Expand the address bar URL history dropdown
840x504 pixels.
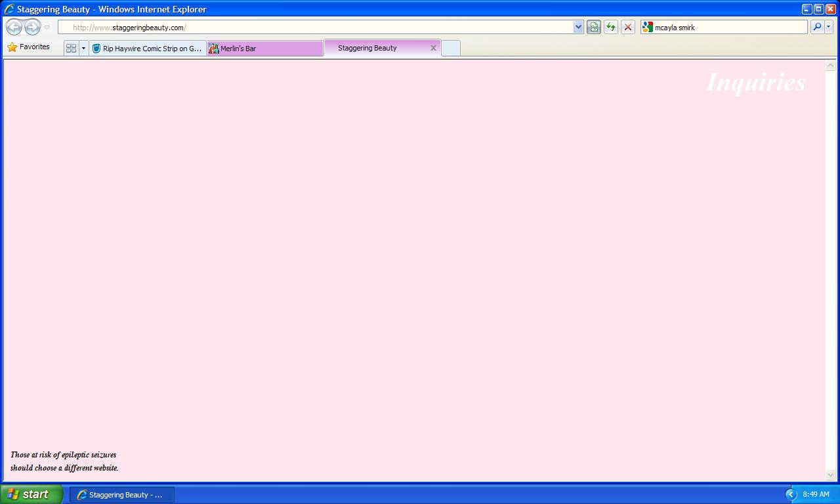pos(578,27)
